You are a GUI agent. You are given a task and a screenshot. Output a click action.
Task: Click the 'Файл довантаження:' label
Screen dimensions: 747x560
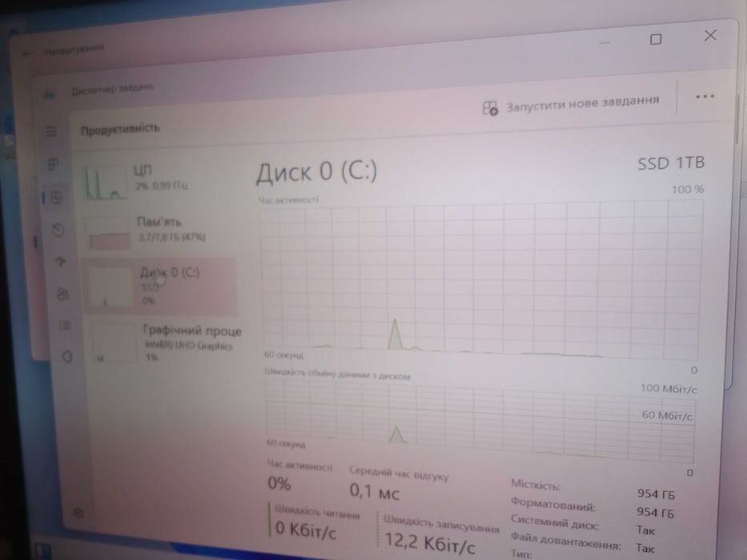click(x=566, y=541)
